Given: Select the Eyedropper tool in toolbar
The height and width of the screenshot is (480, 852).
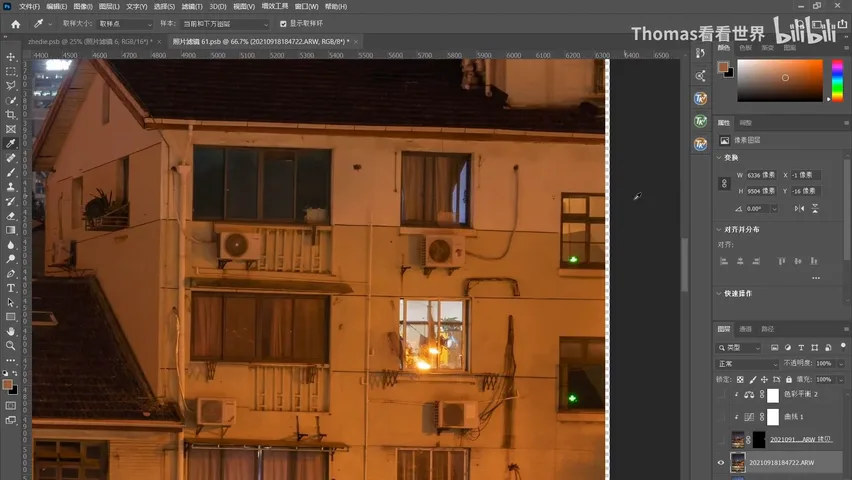Looking at the screenshot, I should tap(10, 144).
